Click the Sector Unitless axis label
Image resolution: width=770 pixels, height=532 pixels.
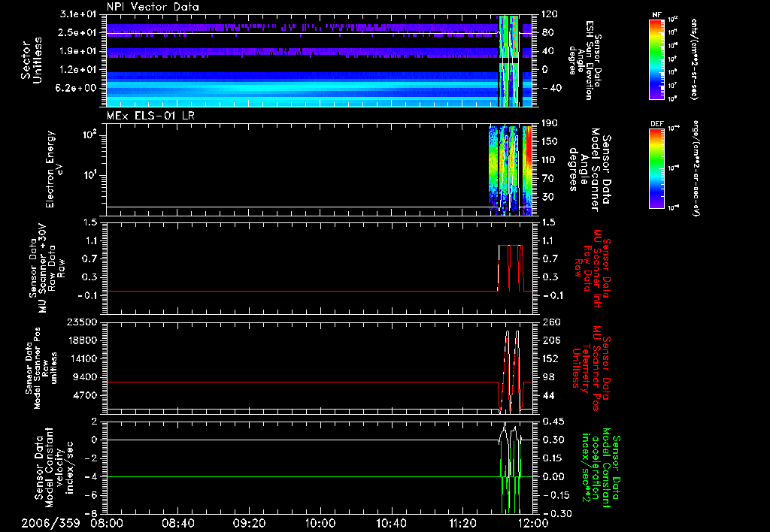(32, 60)
